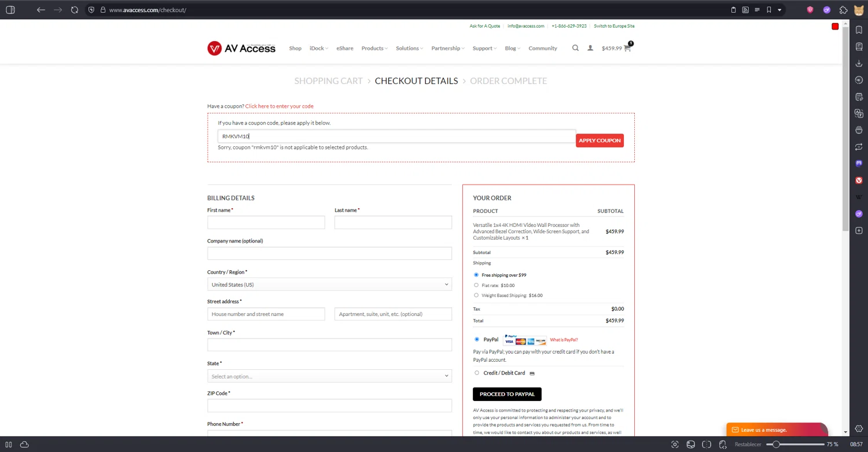Open the shopping cart icon

click(628, 48)
